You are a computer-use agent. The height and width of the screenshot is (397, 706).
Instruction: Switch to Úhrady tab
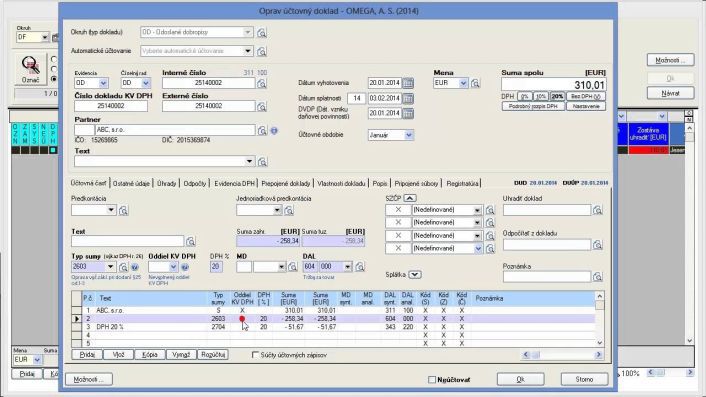coord(167,184)
